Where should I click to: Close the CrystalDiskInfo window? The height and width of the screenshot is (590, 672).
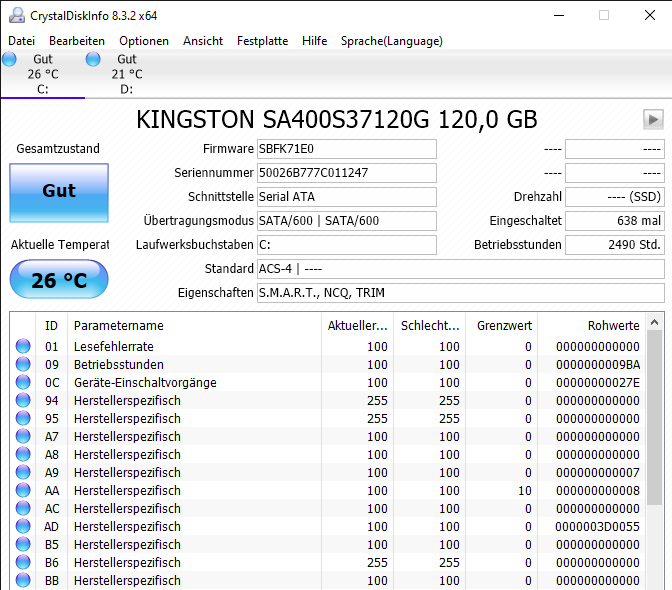point(650,15)
